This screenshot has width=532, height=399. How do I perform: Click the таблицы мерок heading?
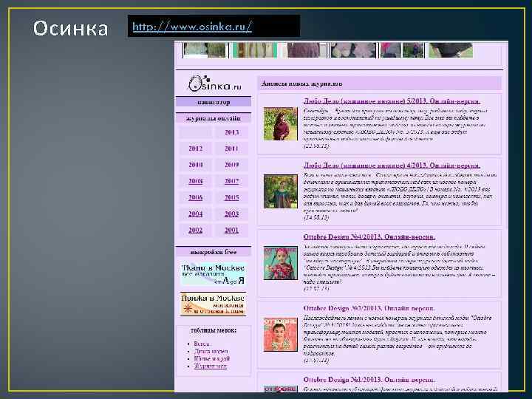click(213, 330)
